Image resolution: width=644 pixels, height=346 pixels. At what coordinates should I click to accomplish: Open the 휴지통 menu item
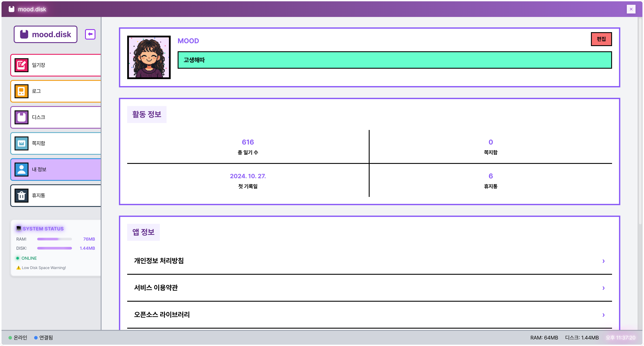point(55,196)
